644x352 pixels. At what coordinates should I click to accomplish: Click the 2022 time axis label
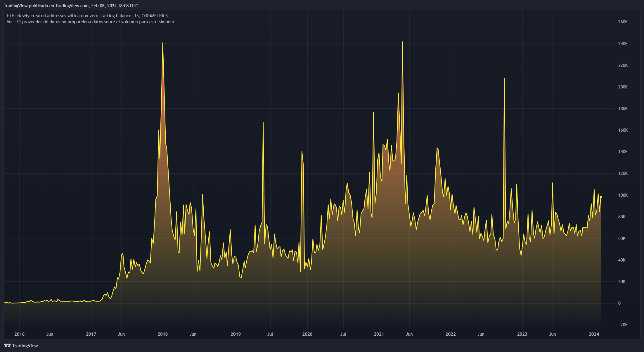451,334
